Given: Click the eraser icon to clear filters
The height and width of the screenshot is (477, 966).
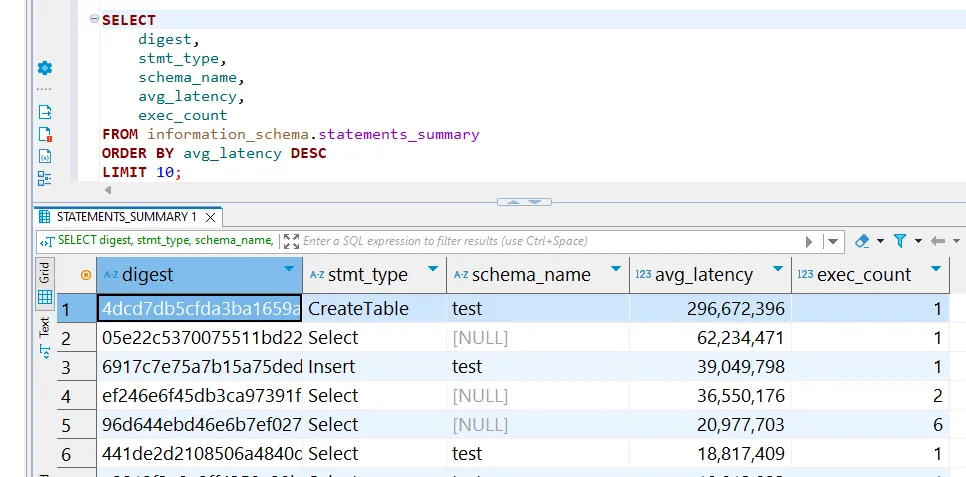Looking at the screenshot, I should pyautogui.click(x=862, y=241).
